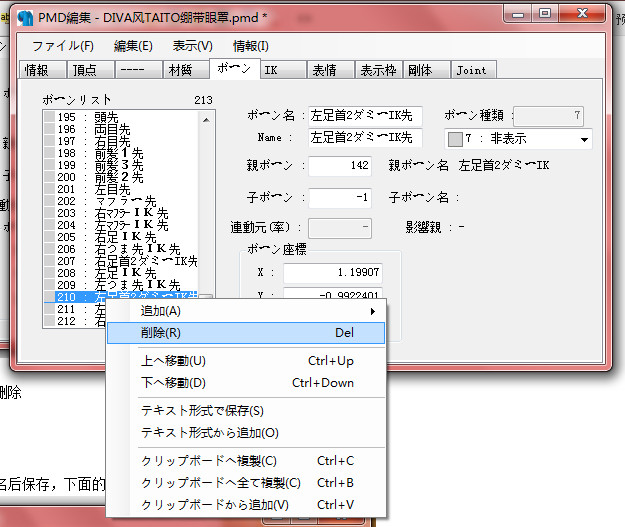Click the PMD editor app icon in title bar
Viewport: 625px width, 527px height.
pyautogui.click(x=26, y=18)
